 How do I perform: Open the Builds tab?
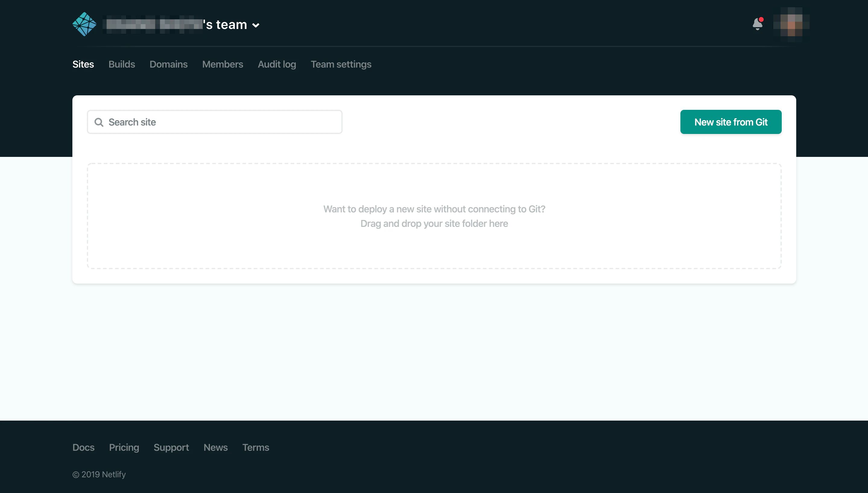[122, 64]
